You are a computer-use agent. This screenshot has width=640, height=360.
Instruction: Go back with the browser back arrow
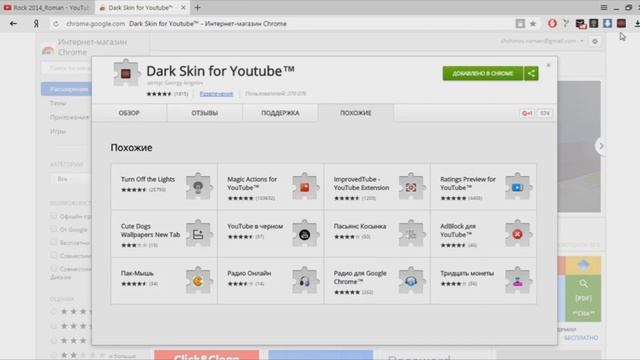13,24
